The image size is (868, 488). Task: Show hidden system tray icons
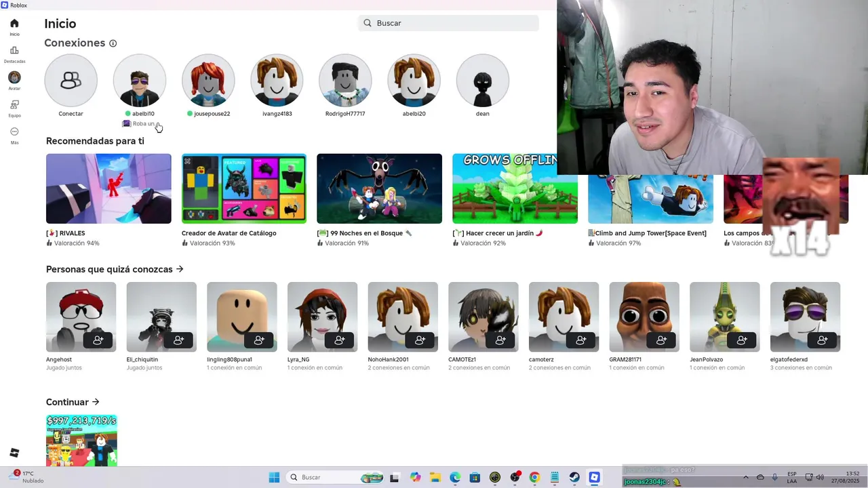(x=746, y=477)
